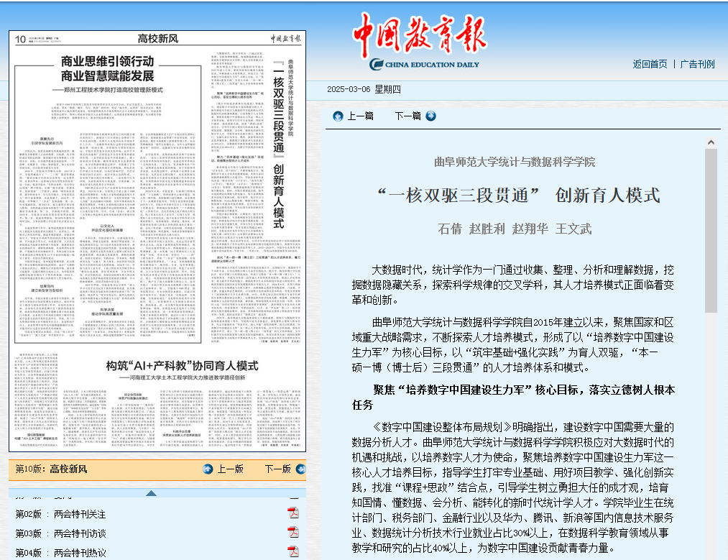Viewport: 728px width, 560px height.
Task: Open PDF icon for 第03版 两会特刊访谈
Action: click(x=293, y=533)
